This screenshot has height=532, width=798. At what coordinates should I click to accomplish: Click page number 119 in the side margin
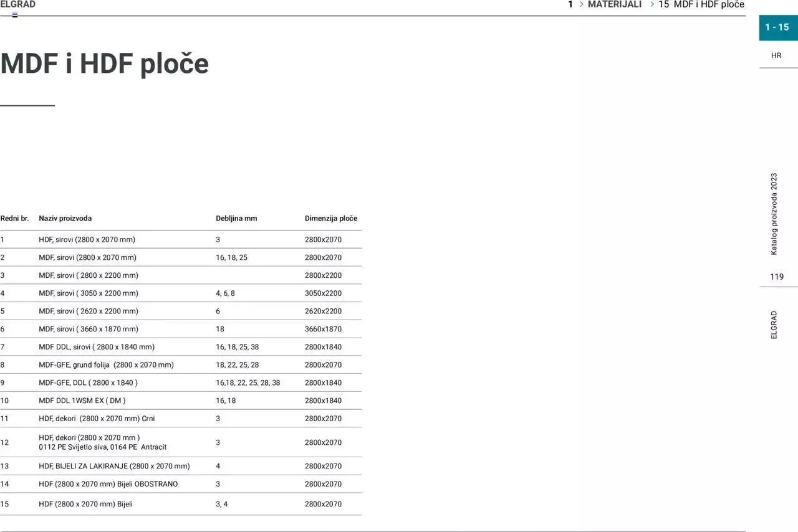tap(776, 277)
